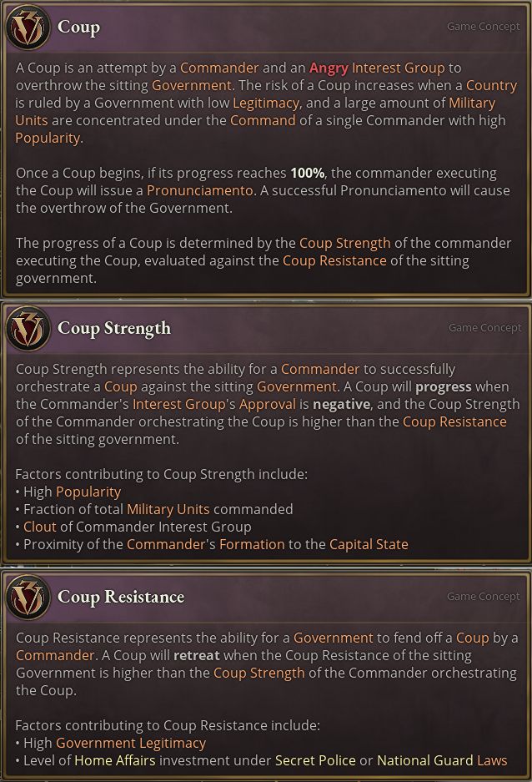532x782 pixels.
Task: Click "Coup Resistance" link inside the Coup panel
Action: click(334, 260)
